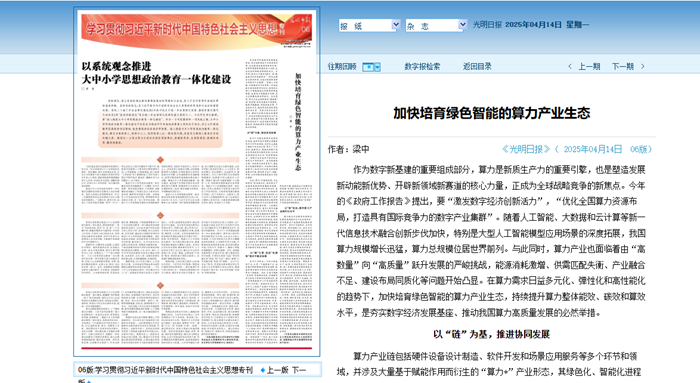Select the vertical headline 加快培育绿色智能的算力产业生态 on the page
This screenshot has width=700, height=383.
298,121
